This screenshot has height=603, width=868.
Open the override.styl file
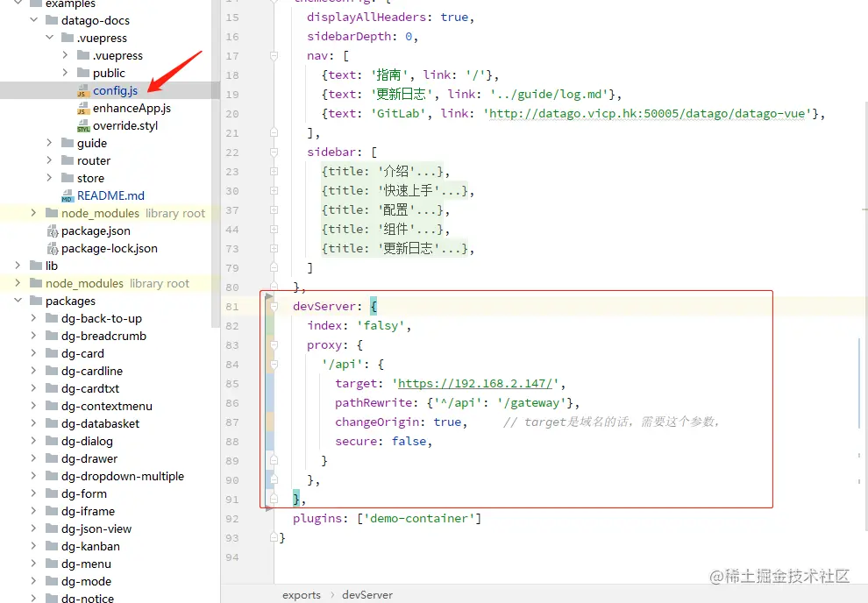[x=125, y=126]
